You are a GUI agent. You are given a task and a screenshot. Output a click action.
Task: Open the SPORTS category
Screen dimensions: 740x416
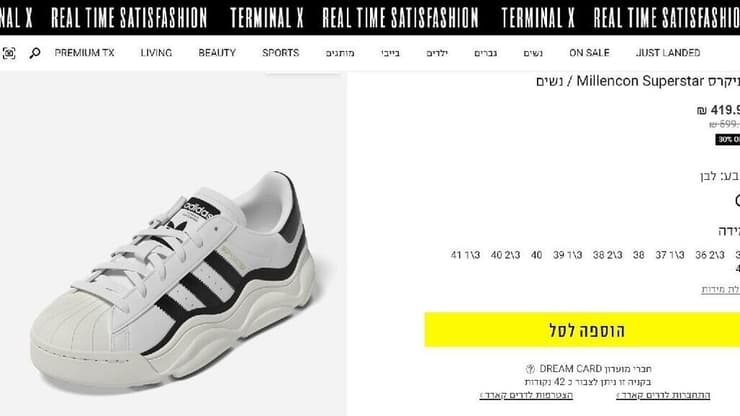[281, 53]
